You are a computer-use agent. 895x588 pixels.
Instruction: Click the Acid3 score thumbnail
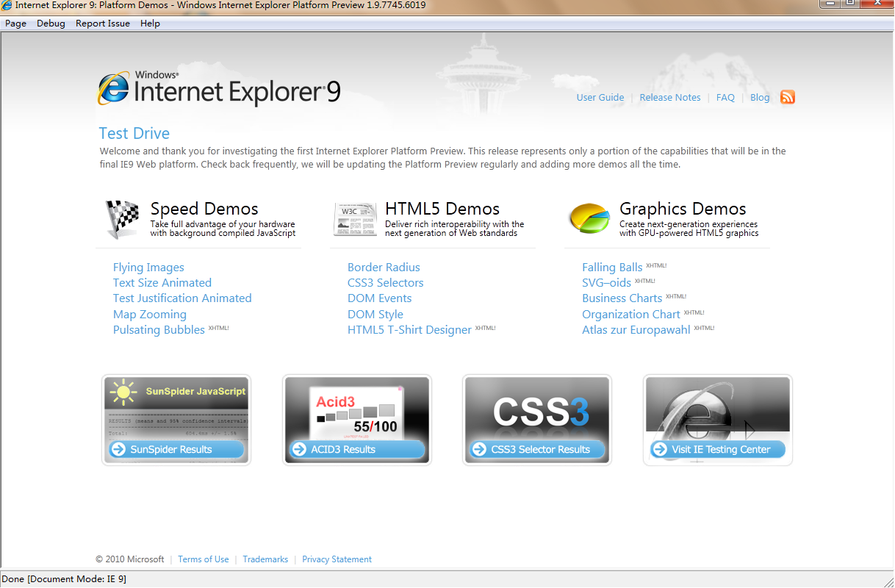tap(356, 409)
